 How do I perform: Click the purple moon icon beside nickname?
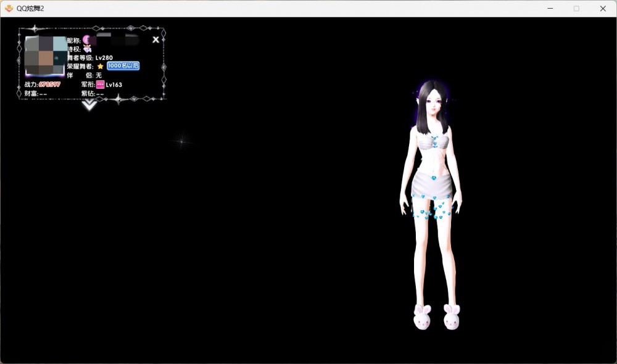[86, 39]
